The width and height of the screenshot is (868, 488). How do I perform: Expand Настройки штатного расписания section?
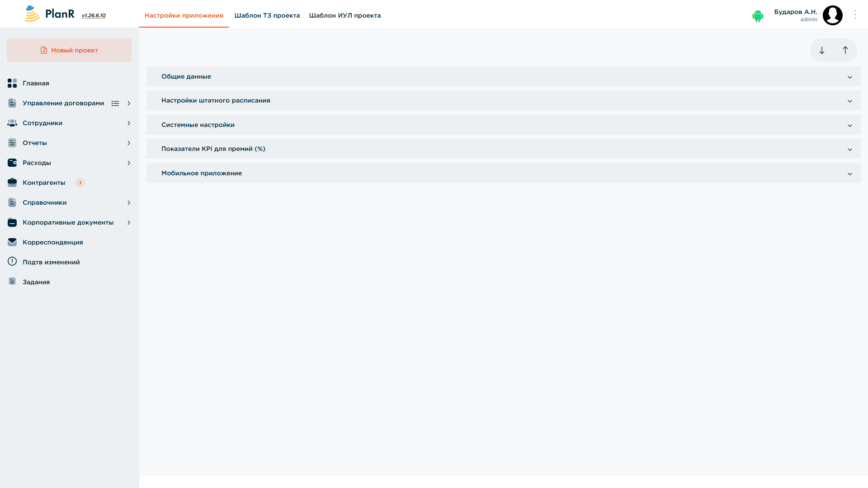pyautogui.click(x=503, y=100)
